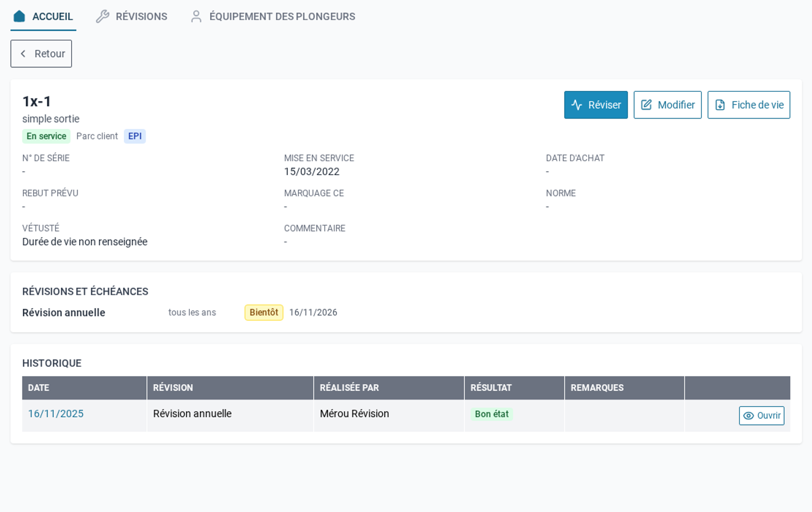Open the 16/11/2025 revision with Ouvrir

click(x=761, y=416)
